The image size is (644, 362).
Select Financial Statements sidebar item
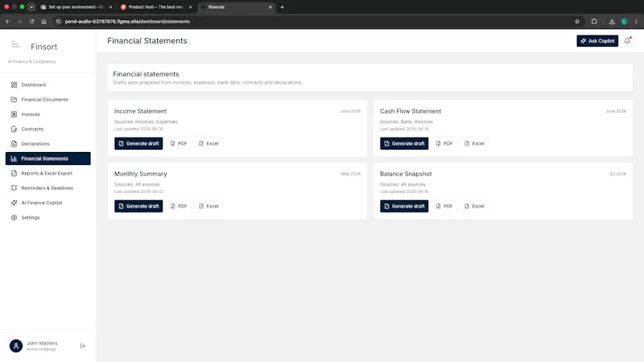tap(48, 158)
